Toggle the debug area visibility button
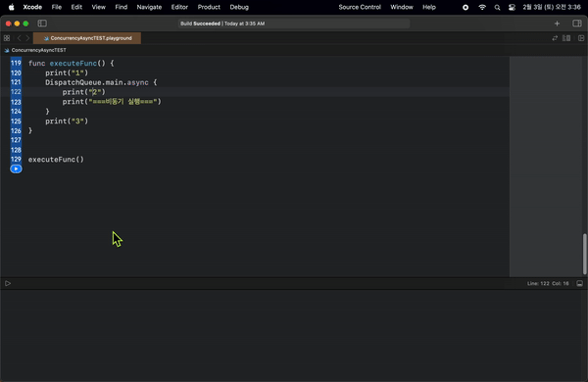Screen dimensions: 588x382 pos(579,283)
